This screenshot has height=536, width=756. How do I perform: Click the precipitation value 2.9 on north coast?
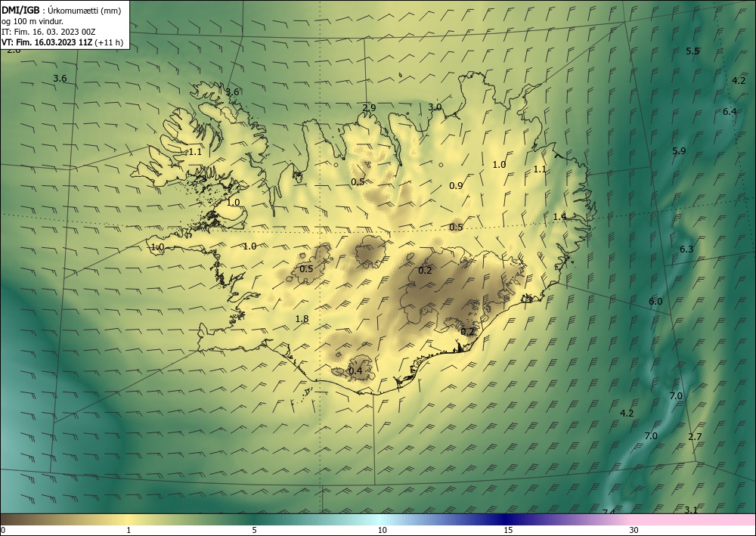click(x=369, y=107)
